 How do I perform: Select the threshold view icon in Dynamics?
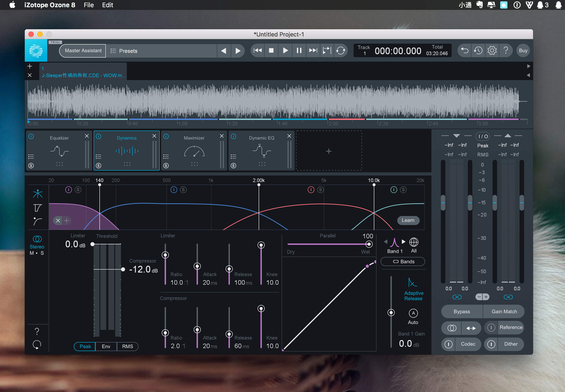38,208
